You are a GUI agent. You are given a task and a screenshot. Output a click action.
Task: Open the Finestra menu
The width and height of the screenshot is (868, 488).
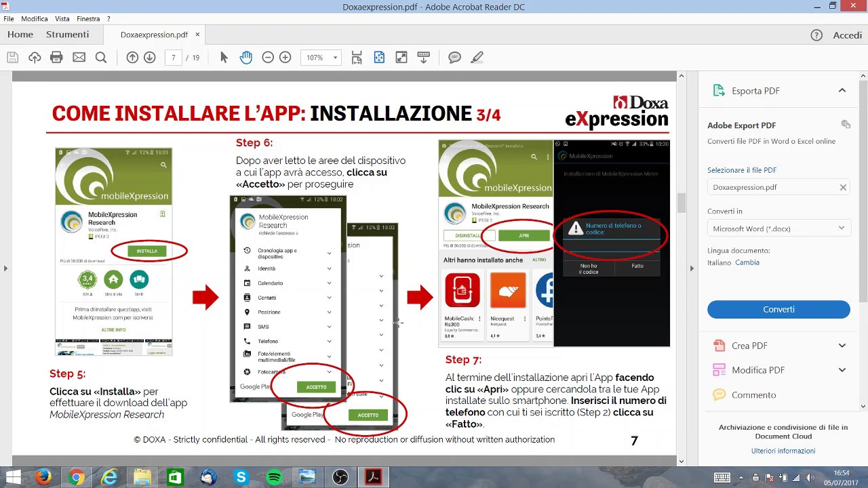tap(88, 19)
